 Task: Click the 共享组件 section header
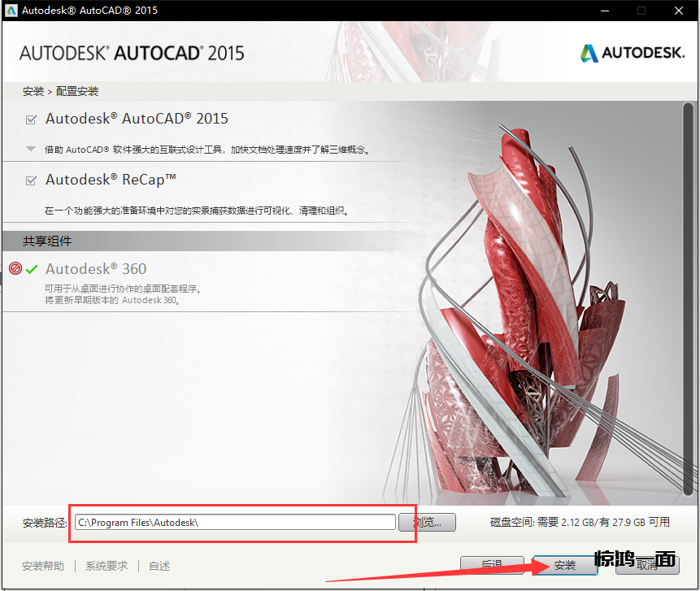pyautogui.click(x=47, y=241)
